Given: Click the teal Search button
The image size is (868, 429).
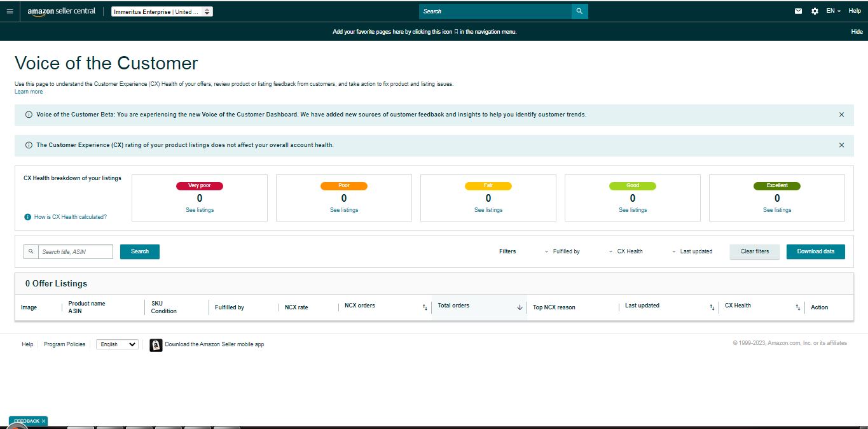Looking at the screenshot, I should click(140, 251).
